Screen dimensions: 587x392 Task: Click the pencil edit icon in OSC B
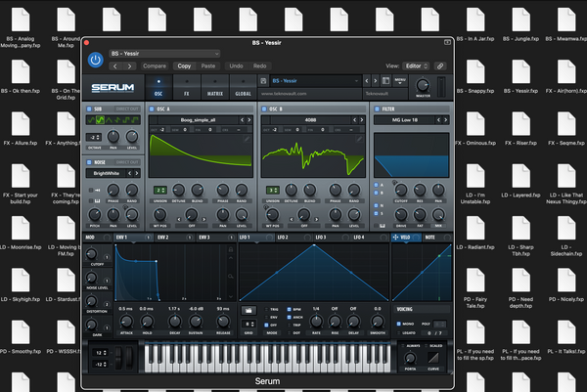pyautogui.click(x=359, y=139)
